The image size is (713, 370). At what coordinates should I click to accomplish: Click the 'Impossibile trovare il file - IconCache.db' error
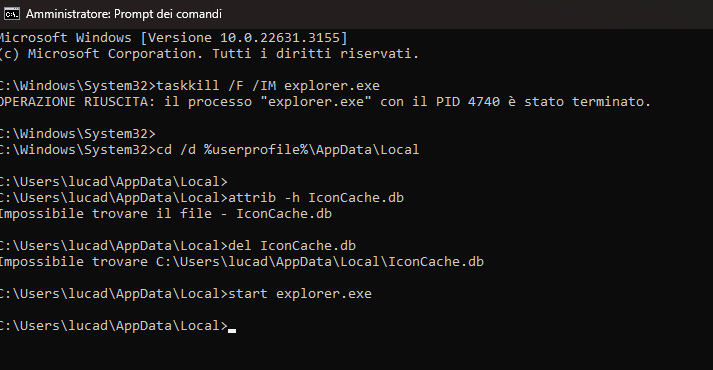(166, 214)
